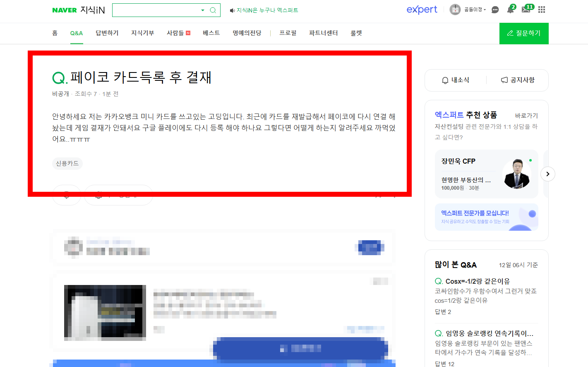This screenshot has height=367, width=588.
Task: Click the user profile avatar
Action: (x=455, y=10)
